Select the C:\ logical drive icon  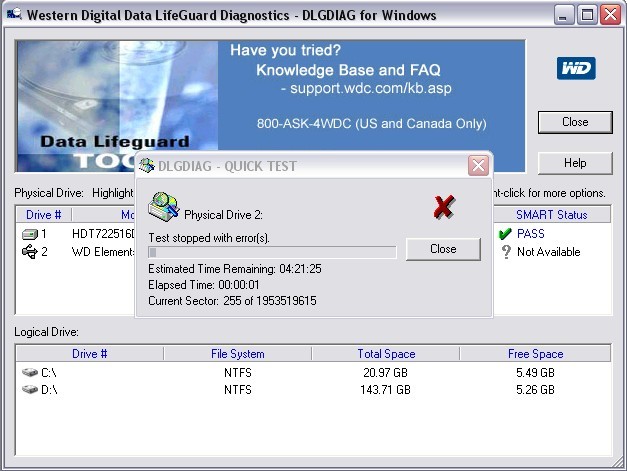coord(30,372)
